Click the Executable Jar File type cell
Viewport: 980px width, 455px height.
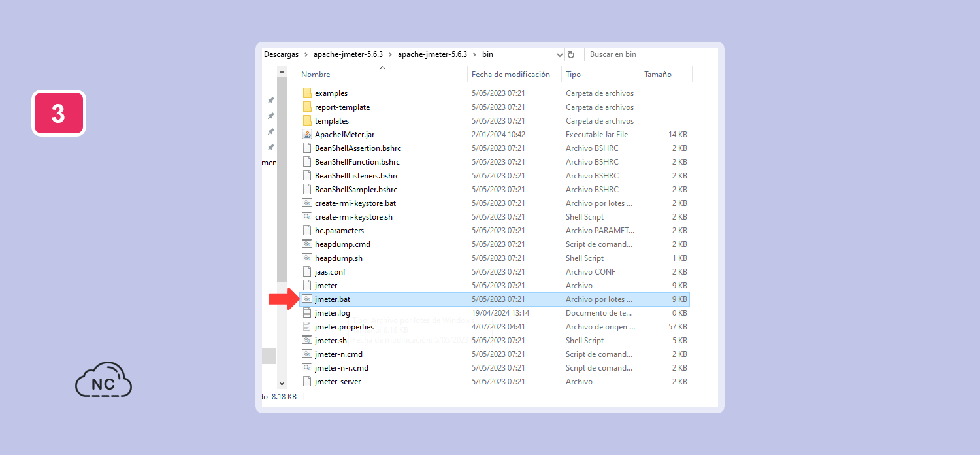coord(596,134)
